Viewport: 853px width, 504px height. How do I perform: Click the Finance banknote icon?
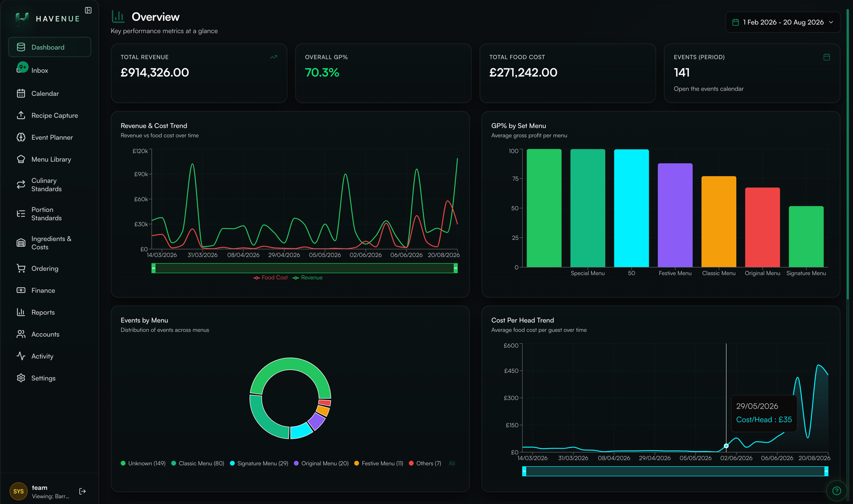click(x=21, y=290)
